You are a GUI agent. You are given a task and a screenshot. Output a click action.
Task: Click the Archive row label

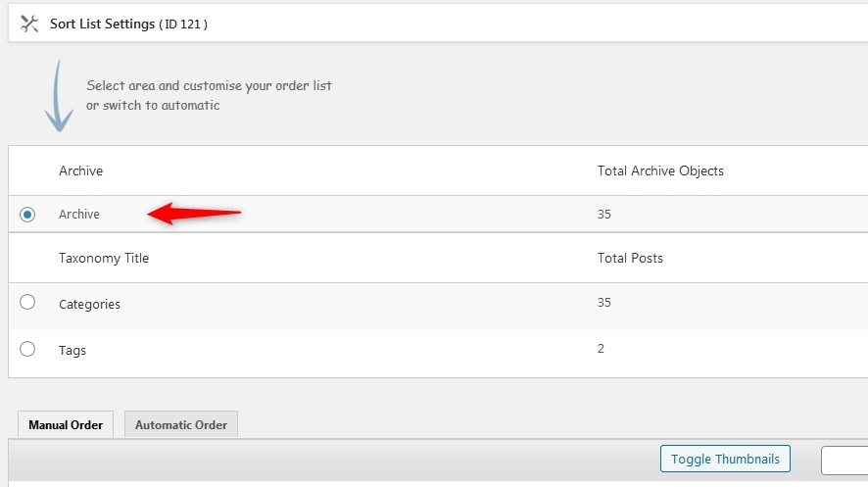point(79,215)
